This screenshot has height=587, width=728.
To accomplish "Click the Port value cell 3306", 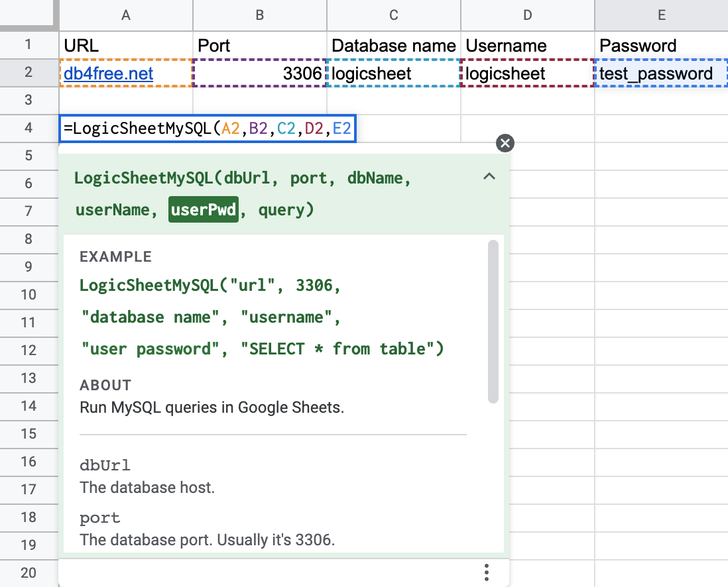I will (259, 74).
